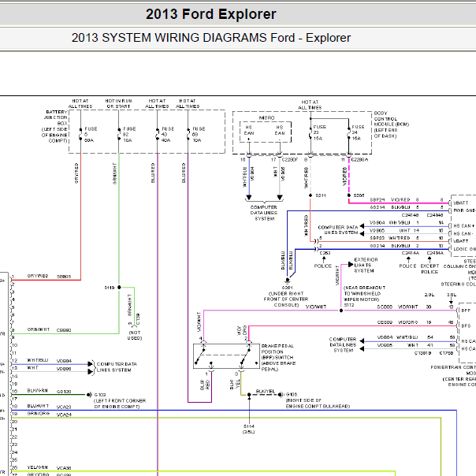
Task: Click circuit label "CE509"
Action: [385, 322]
